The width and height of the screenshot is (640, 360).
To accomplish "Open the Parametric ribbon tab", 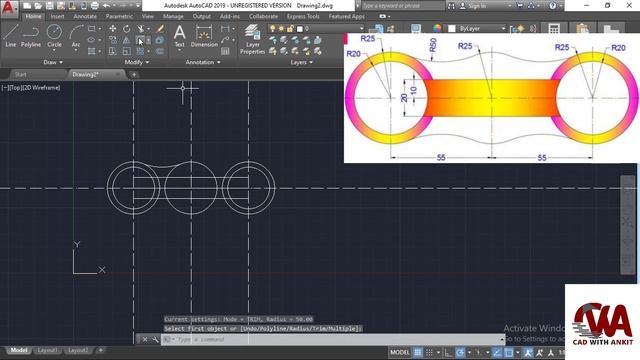I will click(119, 16).
